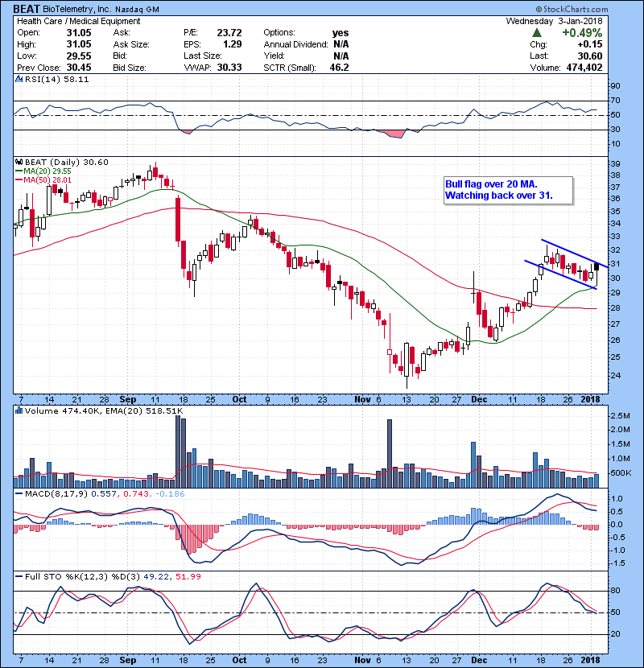
Task: Click the Sep label on price axis
Action: pyautogui.click(x=128, y=400)
